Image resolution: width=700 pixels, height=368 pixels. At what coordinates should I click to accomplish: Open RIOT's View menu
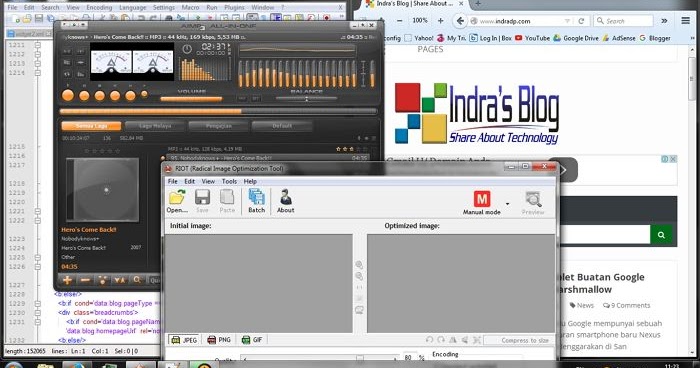(x=208, y=181)
